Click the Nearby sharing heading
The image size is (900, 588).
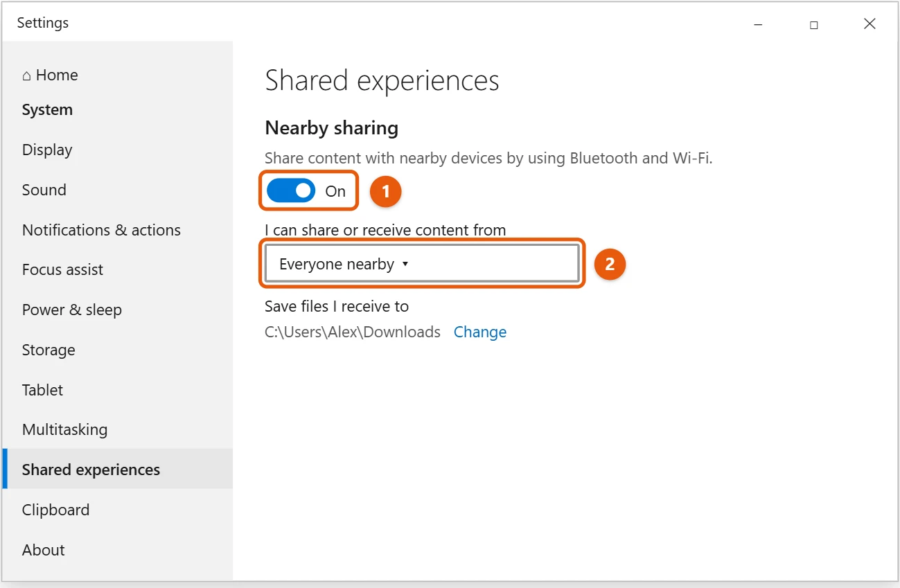click(332, 128)
